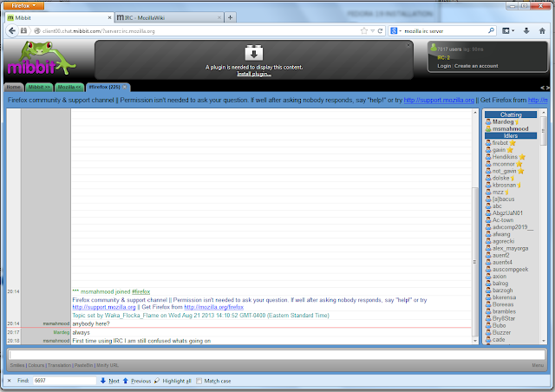Image resolution: width=555 pixels, height=392 pixels.
Task: Find next match with Next arrow
Action: click(x=110, y=381)
